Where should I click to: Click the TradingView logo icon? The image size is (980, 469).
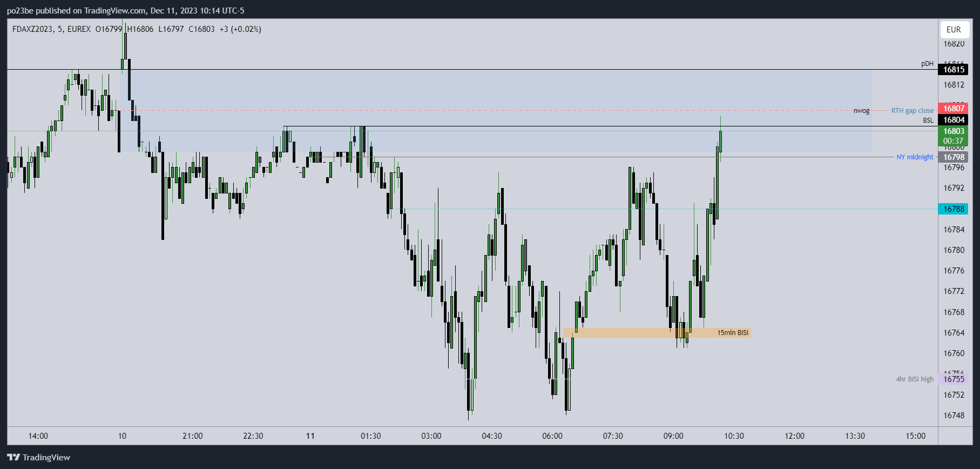tap(13, 458)
